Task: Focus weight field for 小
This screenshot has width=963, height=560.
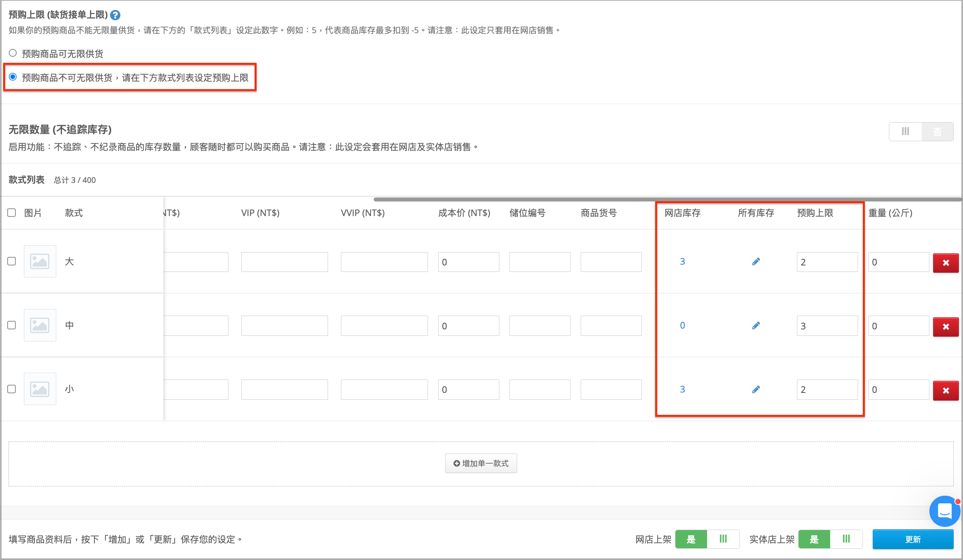Action: click(x=899, y=390)
